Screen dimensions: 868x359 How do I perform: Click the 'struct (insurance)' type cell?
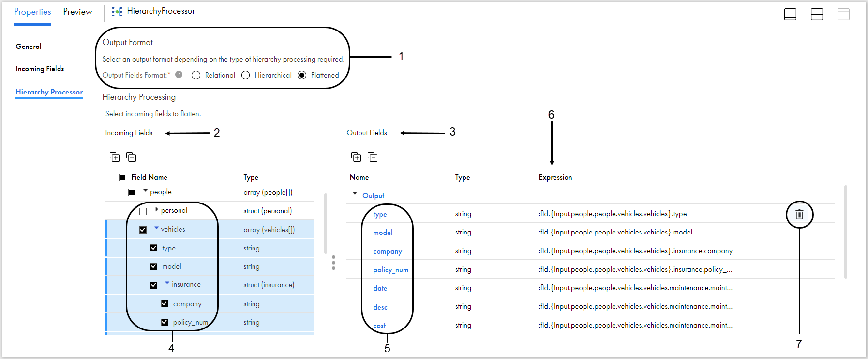(x=269, y=285)
